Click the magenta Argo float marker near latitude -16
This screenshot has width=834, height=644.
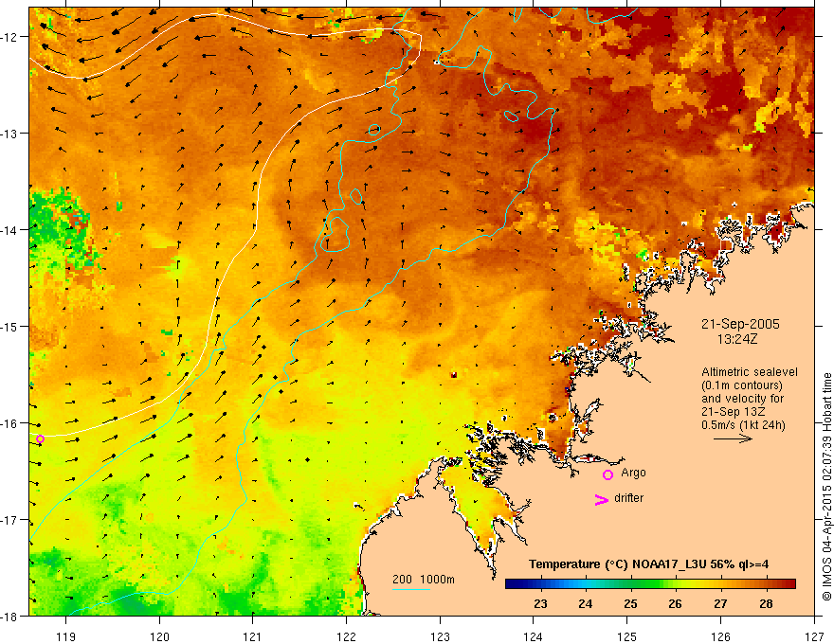click(41, 438)
